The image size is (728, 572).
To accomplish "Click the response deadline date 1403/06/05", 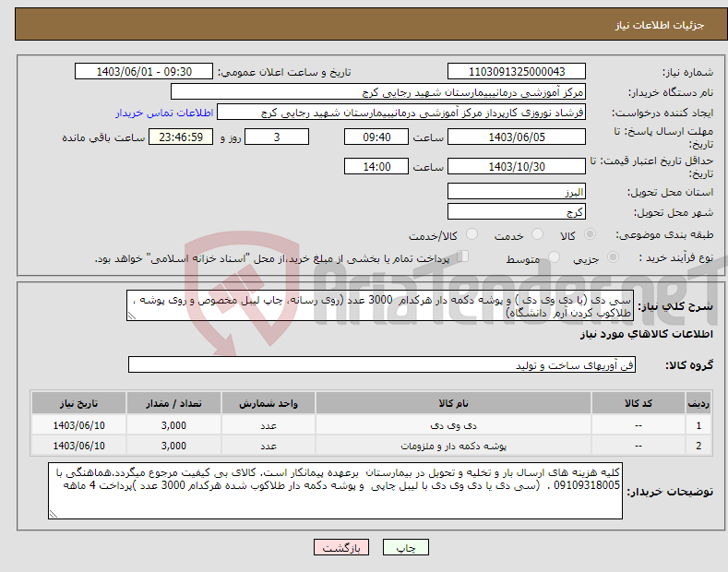I will click(x=517, y=137).
